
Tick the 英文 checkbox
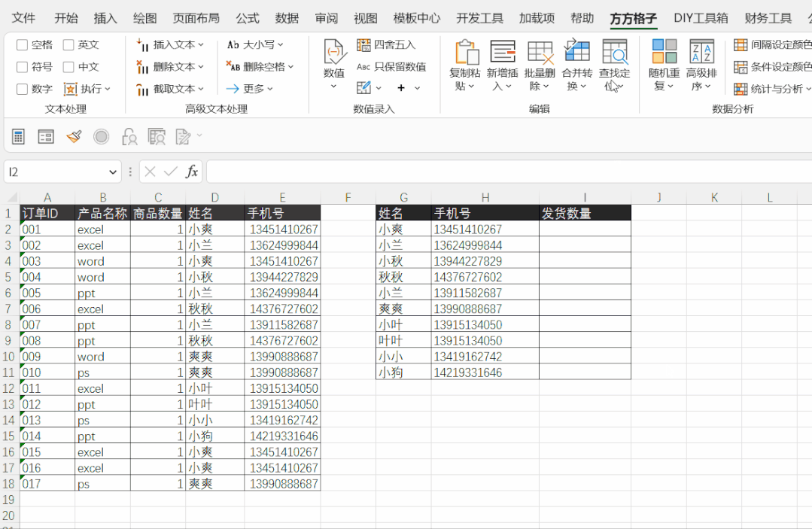69,45
